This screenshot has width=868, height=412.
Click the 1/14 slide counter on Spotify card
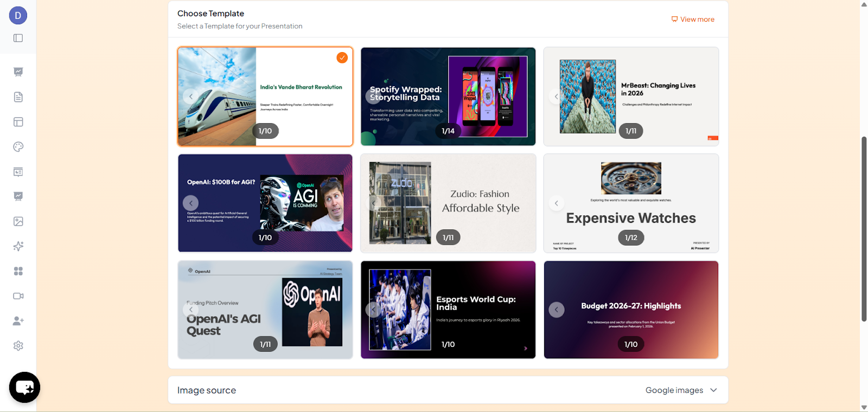pyautogui.click(x=448, y=131)
